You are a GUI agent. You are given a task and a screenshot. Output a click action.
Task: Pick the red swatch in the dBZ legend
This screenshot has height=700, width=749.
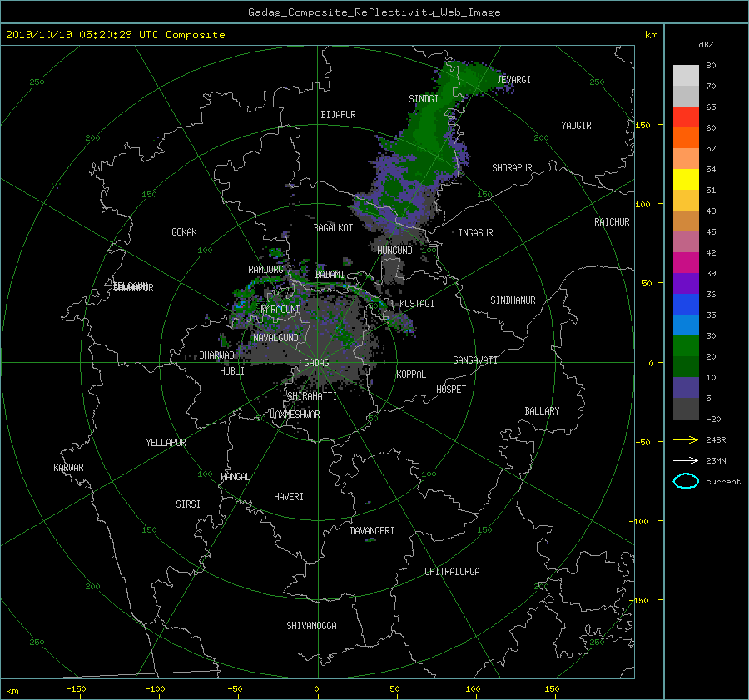[x=686, y=117]
